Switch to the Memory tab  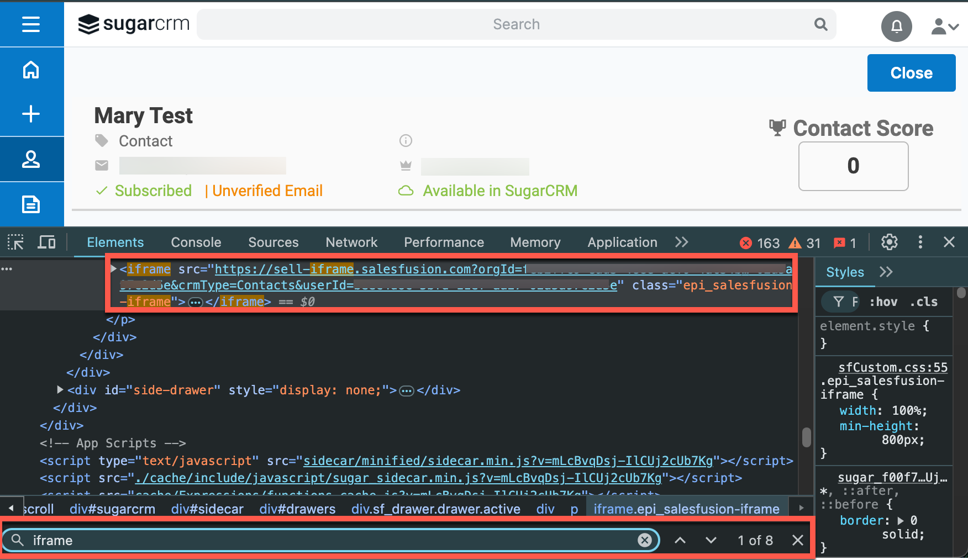pyautogui.click(x=535, y=242)
